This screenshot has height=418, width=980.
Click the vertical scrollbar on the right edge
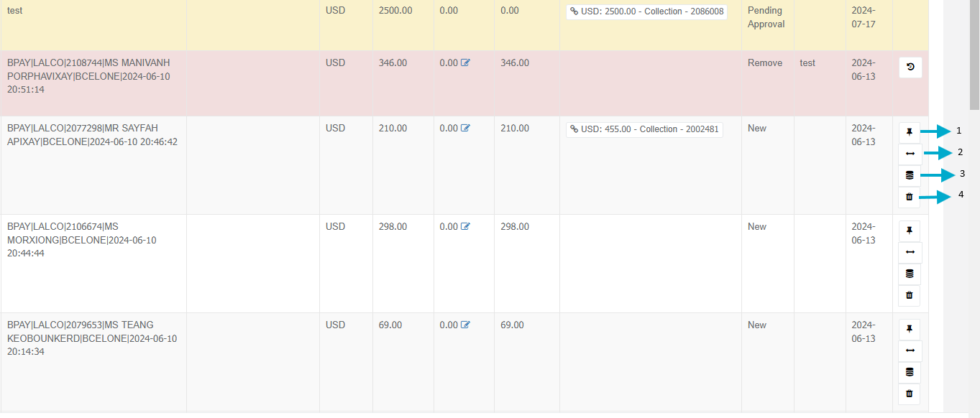(x=974, y=55)
